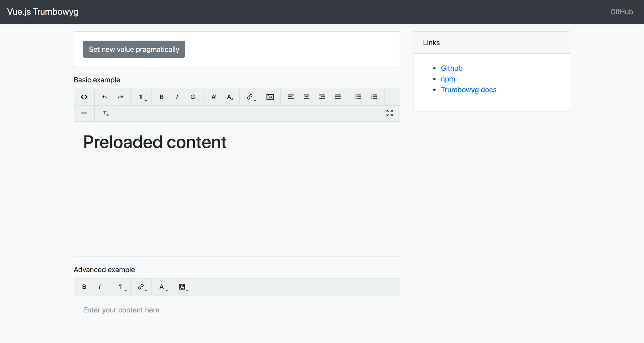This screenshot has height=343, width=644.
Task: Toggle the unordered list
Action: click(358, 97)
